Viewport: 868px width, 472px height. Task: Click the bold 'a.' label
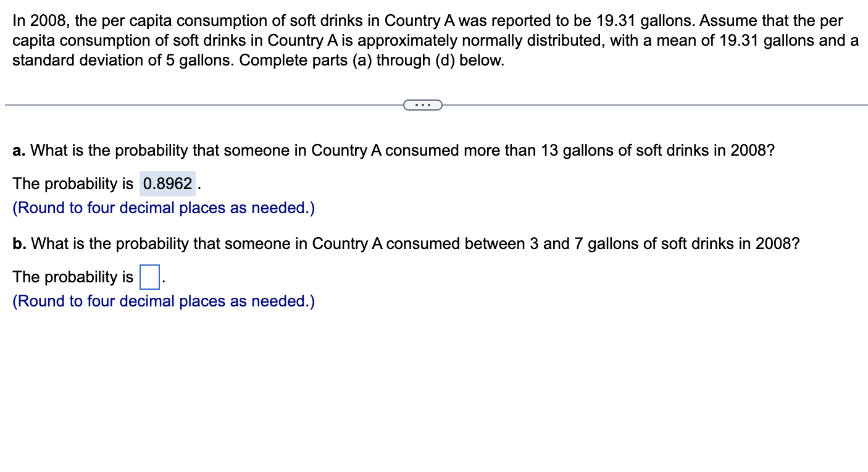click(19, 150)
